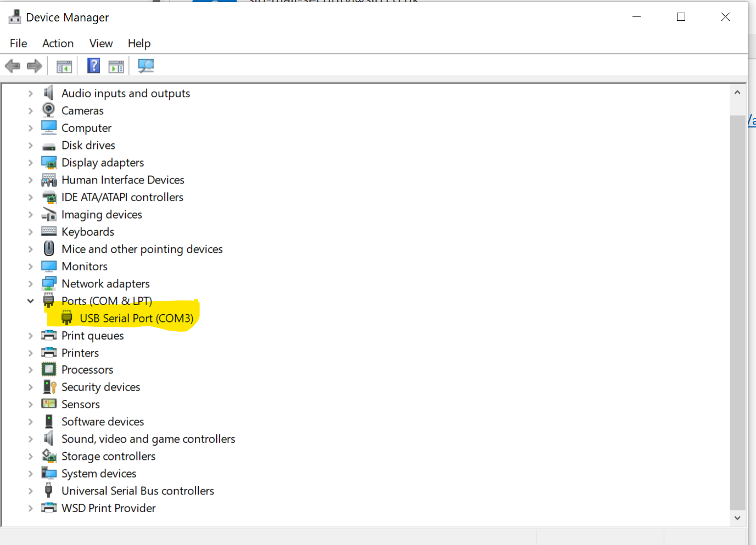This screenshot has height=545, width=756.
Task: Expand the Keyboards category
Action: 31,231
